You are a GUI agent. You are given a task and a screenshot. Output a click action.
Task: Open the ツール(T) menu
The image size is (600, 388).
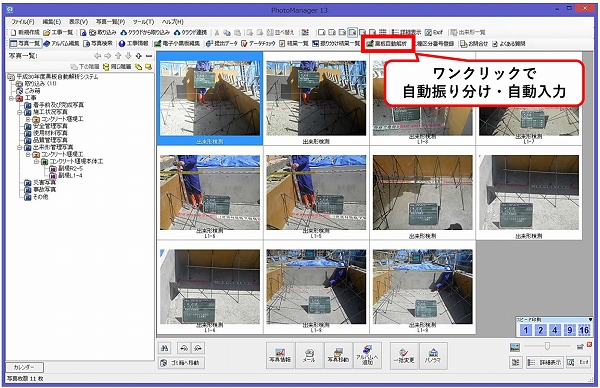(x=143, y=22)
